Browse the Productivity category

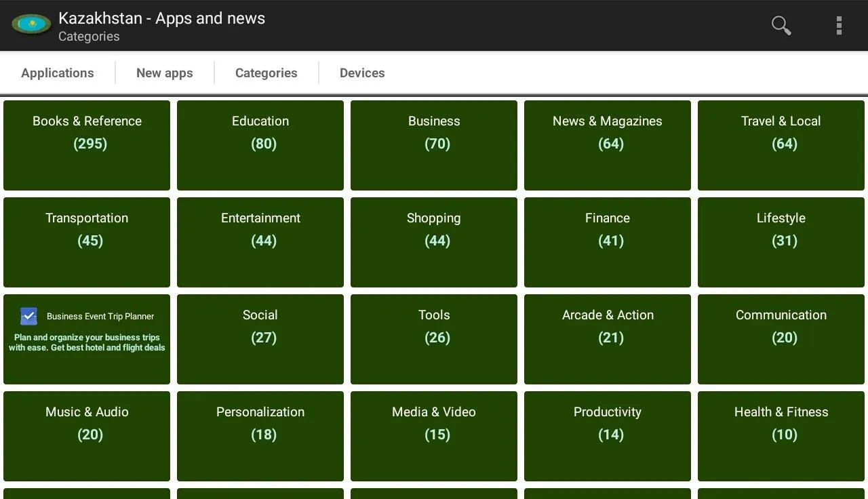[608, 437]
